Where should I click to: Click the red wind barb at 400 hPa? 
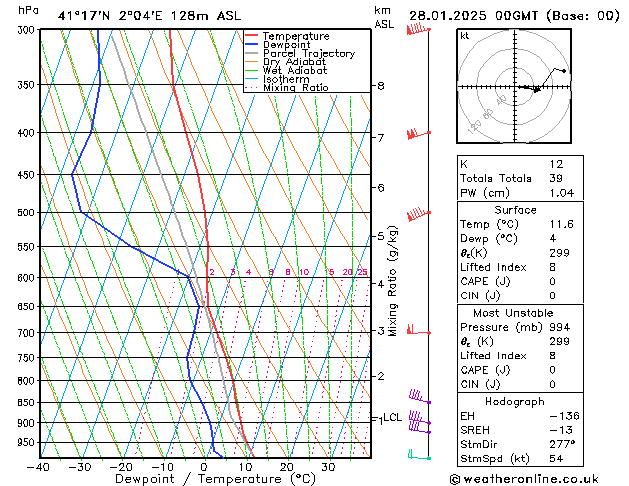click(418, 134)
